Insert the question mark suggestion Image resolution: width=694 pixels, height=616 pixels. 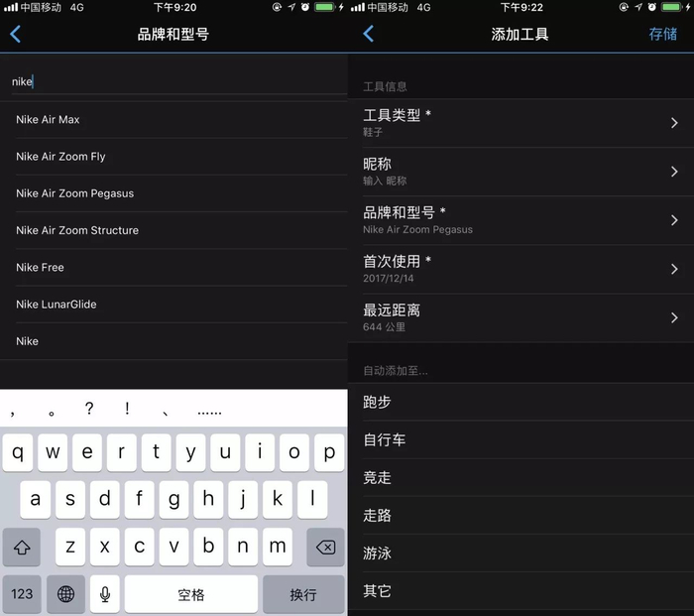[89, 408]
